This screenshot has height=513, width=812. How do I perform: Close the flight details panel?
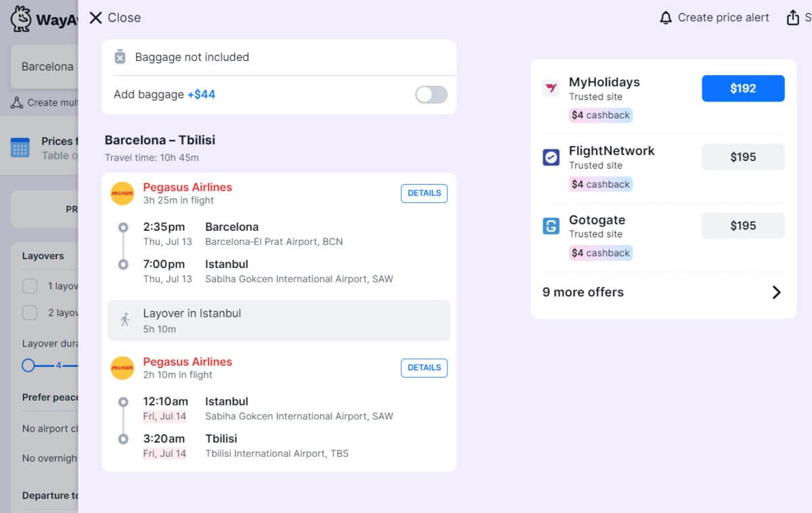pyautogui.click(x=96, y=18)
